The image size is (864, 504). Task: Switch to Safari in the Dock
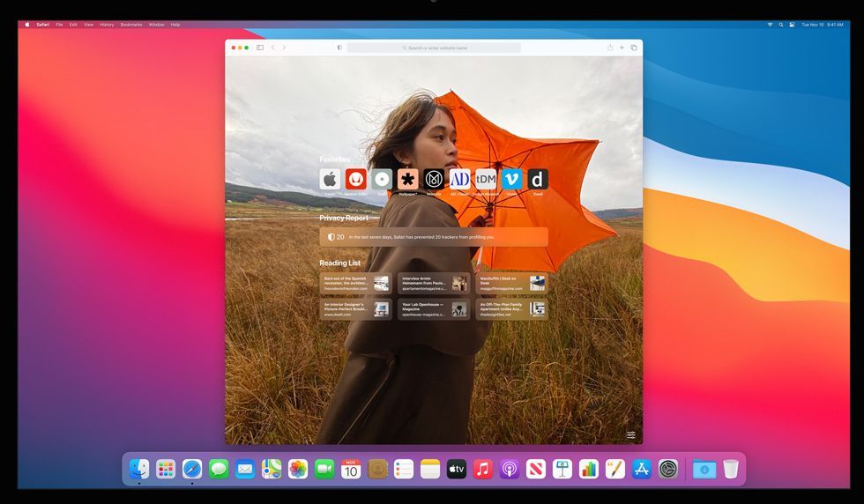coord(192,470)
